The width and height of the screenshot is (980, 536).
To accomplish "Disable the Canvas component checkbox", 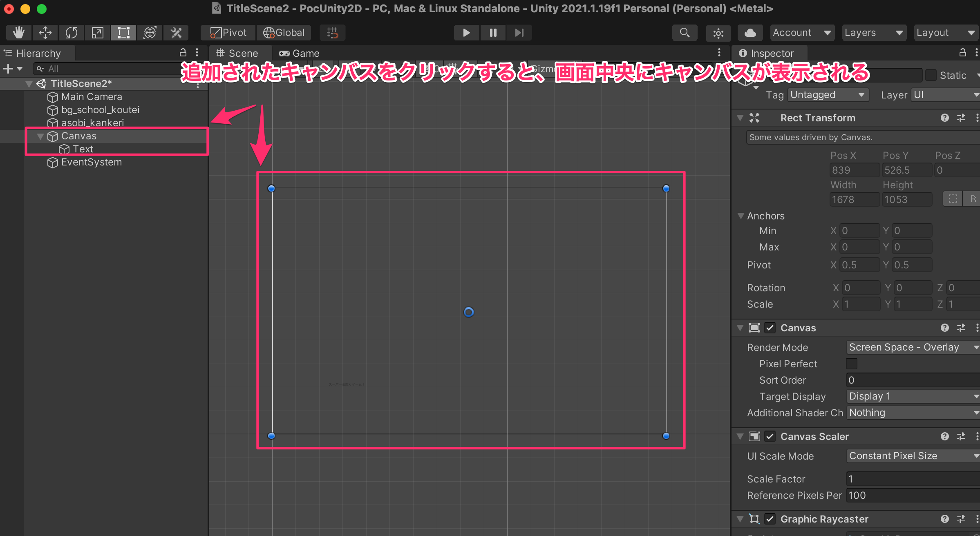I will coord(770,328).
